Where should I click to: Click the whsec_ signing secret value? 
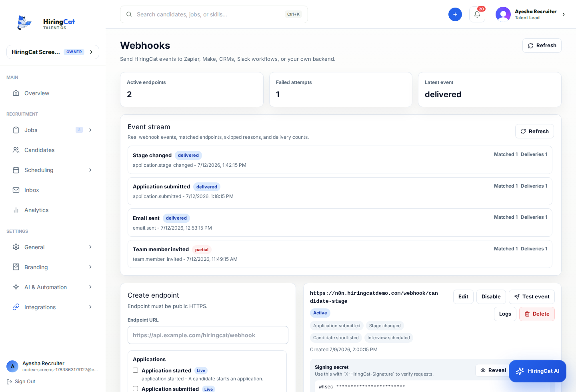point(362,387)
